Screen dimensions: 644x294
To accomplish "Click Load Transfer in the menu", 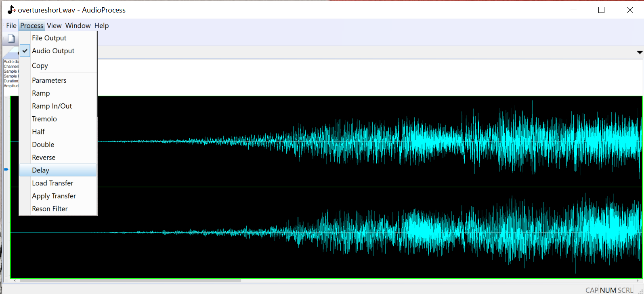I will (x=52, y=183).
